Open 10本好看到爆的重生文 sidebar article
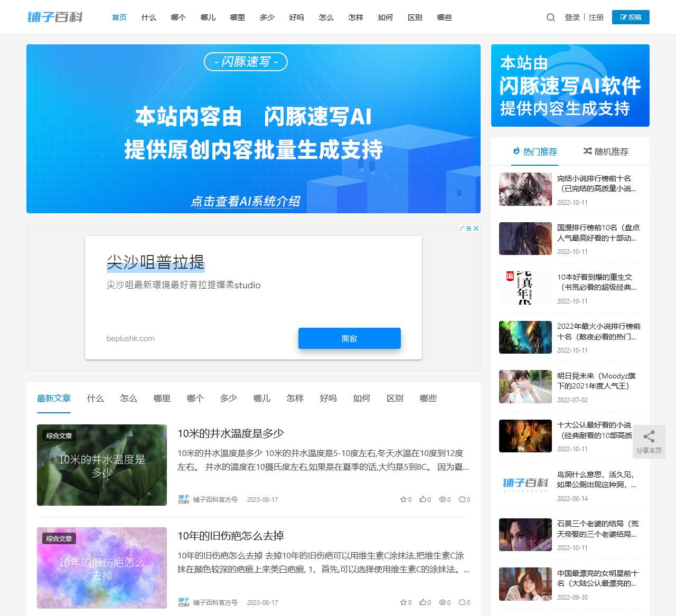676x616 pixels. click(597, 282)
